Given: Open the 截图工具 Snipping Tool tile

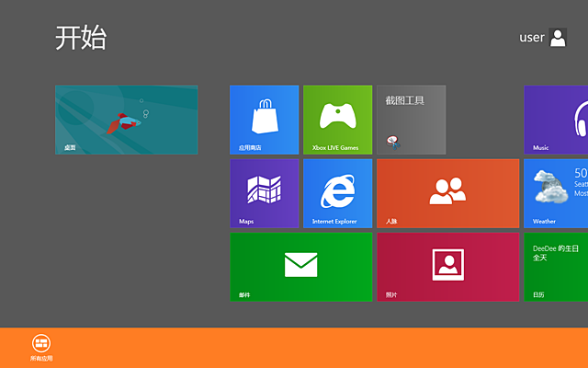Looking at the screenshot, I should [x=412, y=120].
